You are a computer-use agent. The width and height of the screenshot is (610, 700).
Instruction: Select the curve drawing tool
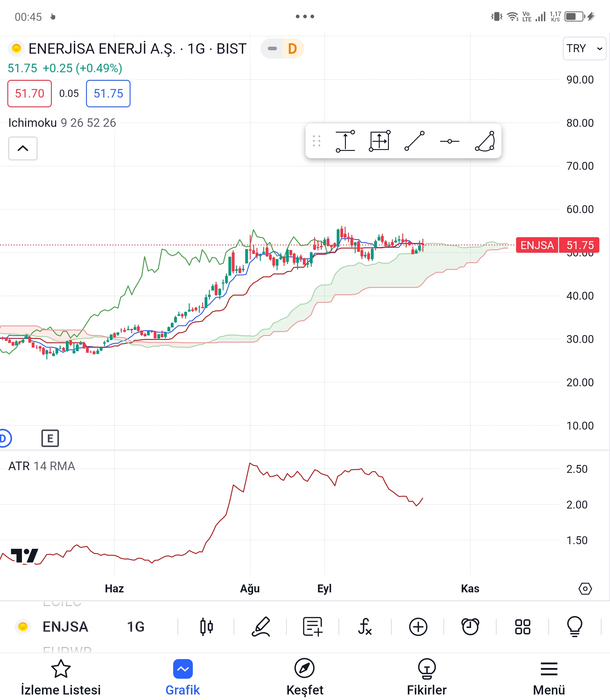coord(485,141)
